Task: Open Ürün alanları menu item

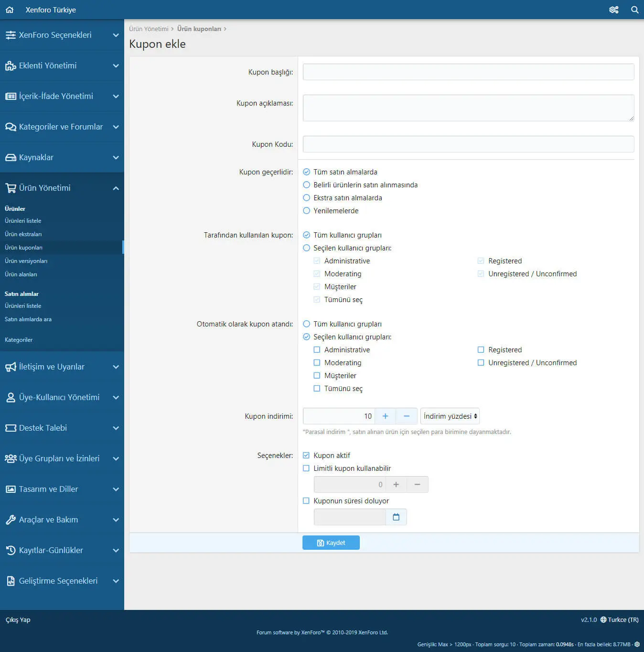Action: [21, 274]
